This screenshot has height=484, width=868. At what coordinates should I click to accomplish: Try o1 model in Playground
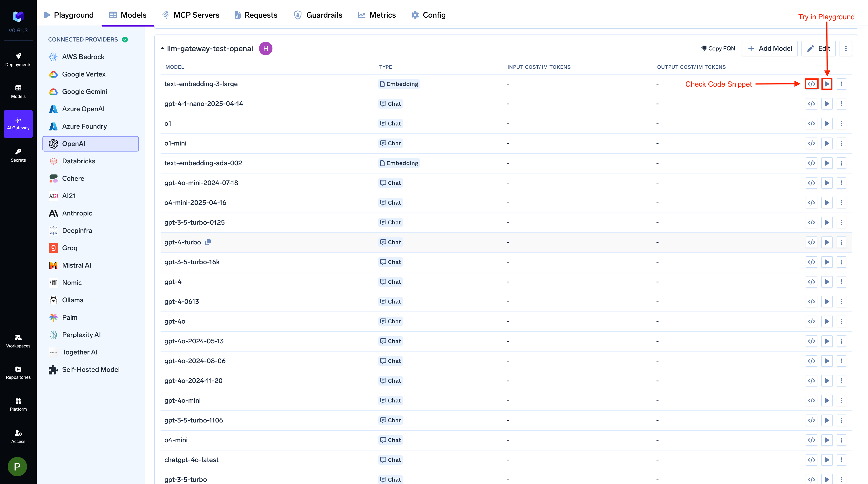coord(827,124)
